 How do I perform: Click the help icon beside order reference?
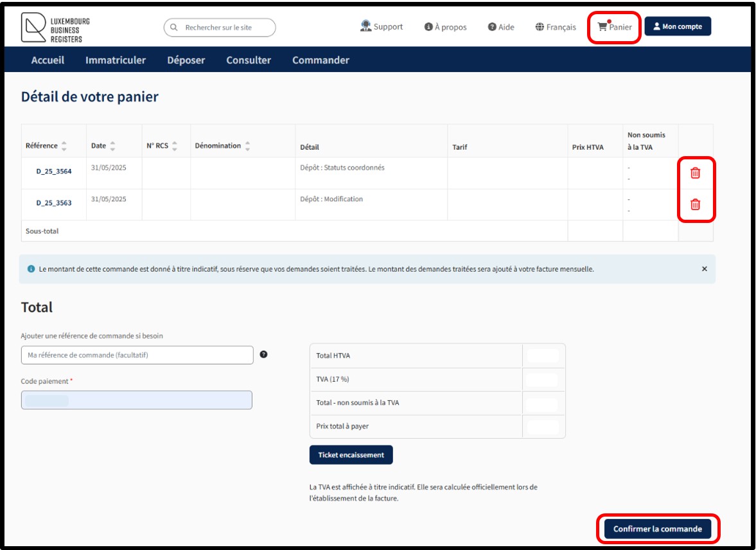(264, 354)
